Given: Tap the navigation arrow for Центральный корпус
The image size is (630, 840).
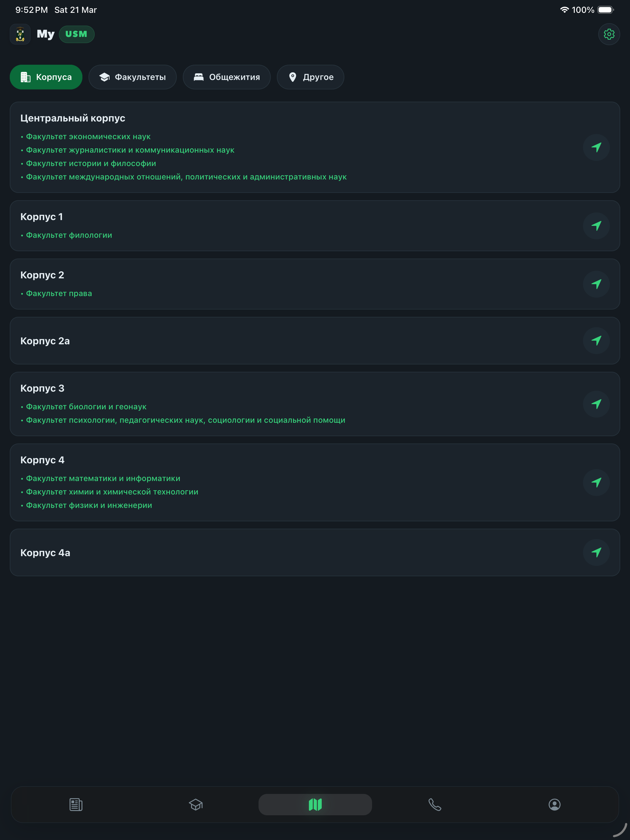Looking at the screenshot, I should [x=596, y=147].
